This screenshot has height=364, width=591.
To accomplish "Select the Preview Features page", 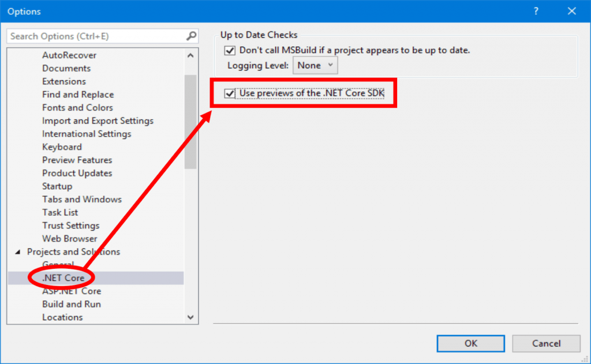I will point(77,160).
